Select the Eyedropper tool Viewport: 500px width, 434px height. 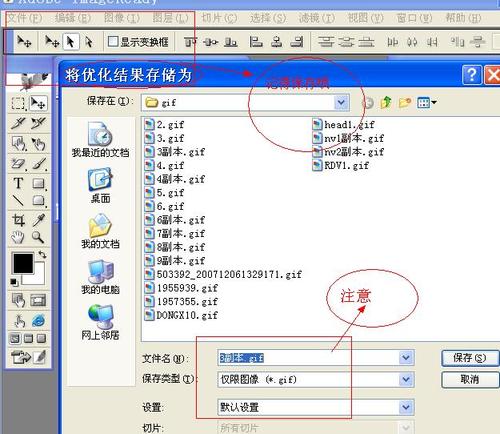pos(39,220)
